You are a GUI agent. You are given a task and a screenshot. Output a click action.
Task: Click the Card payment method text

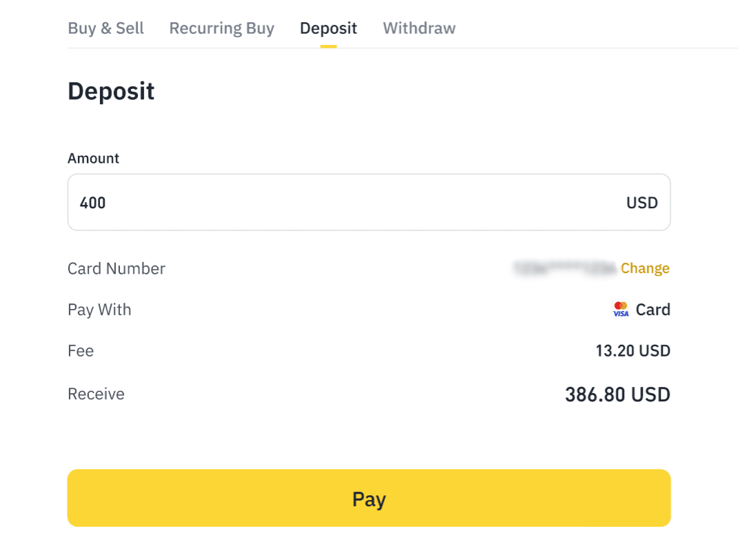652,310
